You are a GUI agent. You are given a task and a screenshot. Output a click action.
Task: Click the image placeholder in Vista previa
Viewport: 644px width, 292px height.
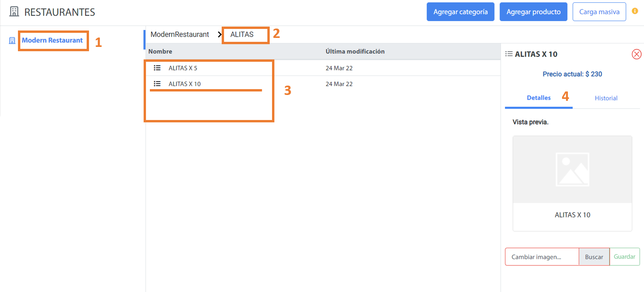coord(572,170)
